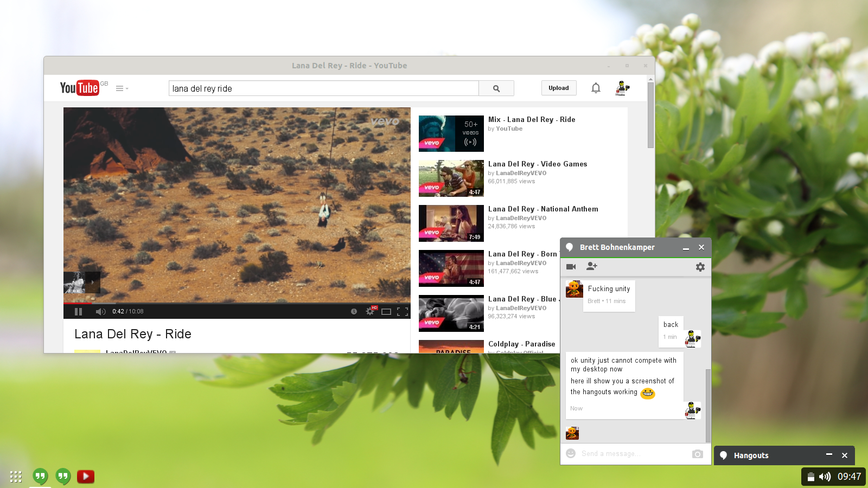
Task: Click the 'back' chat message
Action: pyautogui.click(x=671, y=325)
